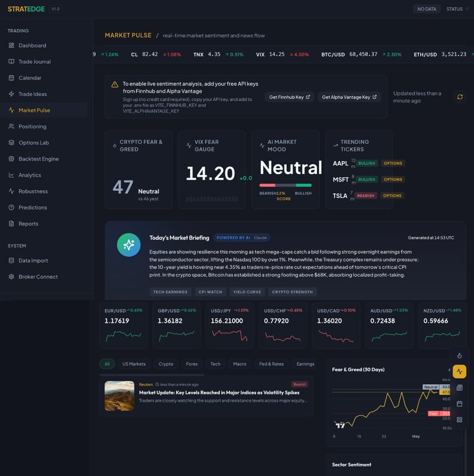Filter news by Forex
474x476 pixels.
coord(192,364)
